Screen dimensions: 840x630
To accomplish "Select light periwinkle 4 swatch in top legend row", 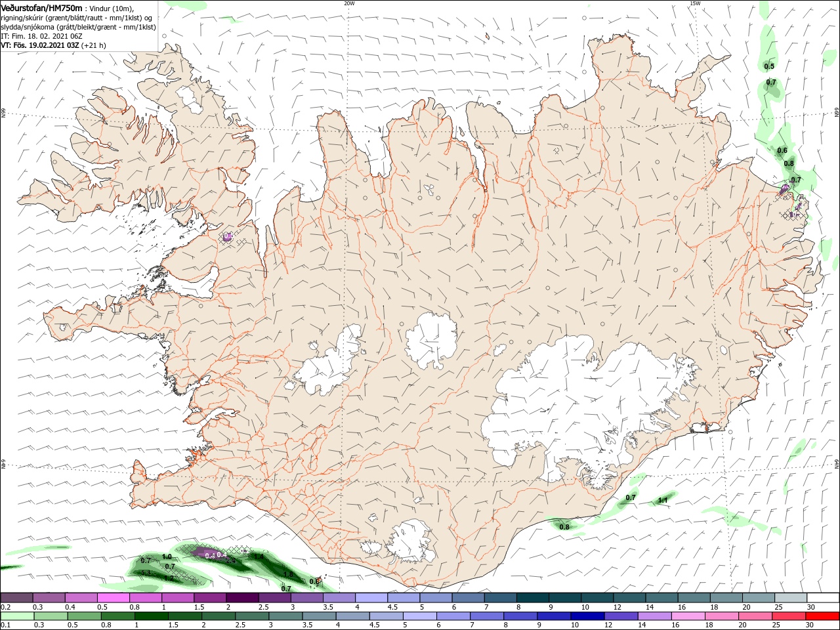I will click(x=371, y=598).
